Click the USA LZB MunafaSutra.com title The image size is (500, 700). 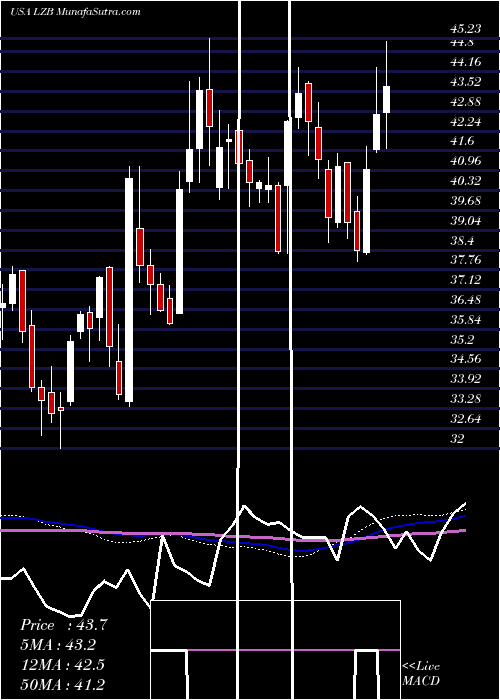75,11
